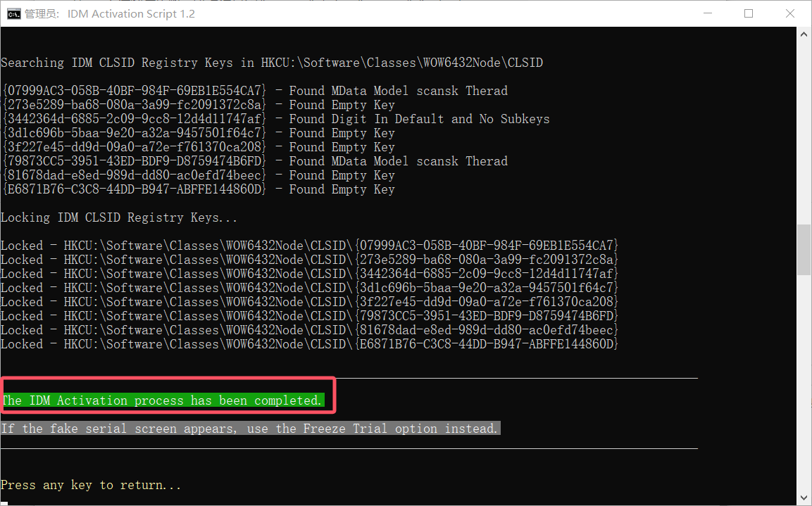Click the {79873CC5-3951-43ED-BDF9-D8759474B6FD} Found MData line
This screenshot has width=812, height=506.
click(x=255, y=161)
